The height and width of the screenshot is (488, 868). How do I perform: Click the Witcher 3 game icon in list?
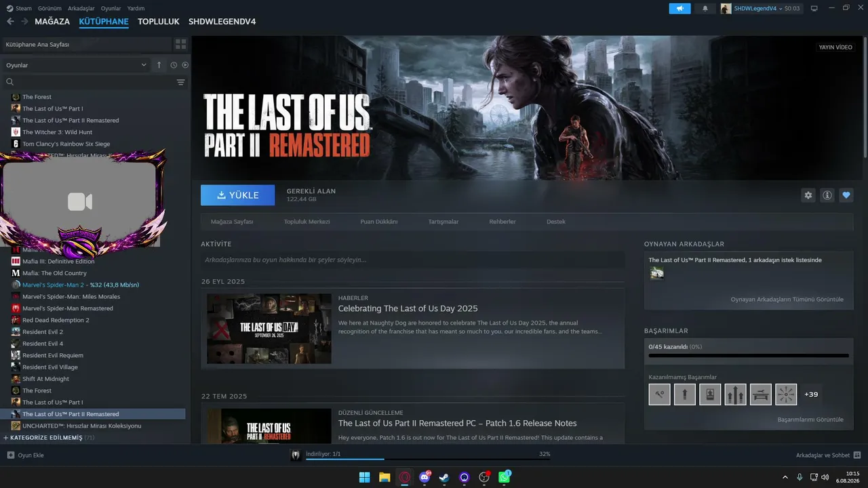16,132
